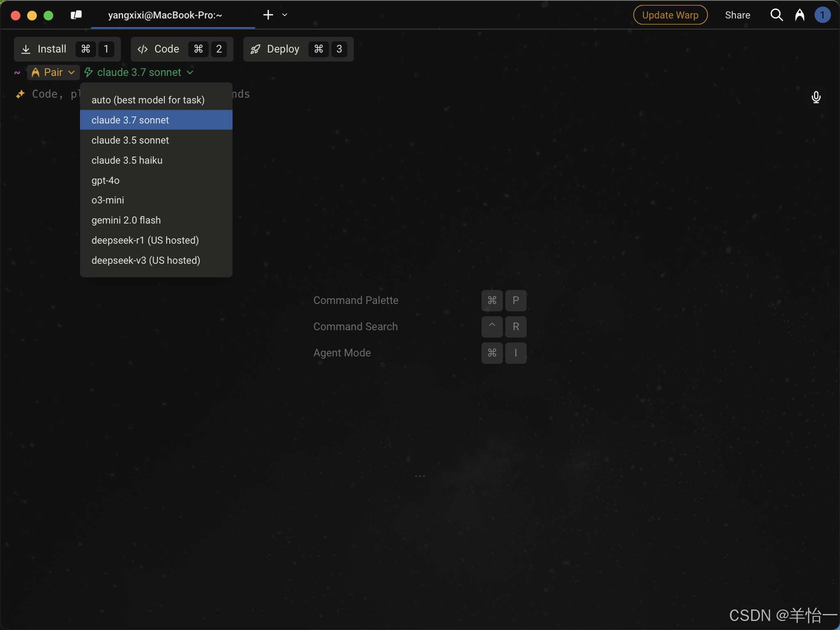The image size is (840, 630).
Task: Click the Warp AI icon in title bar
Action: pos(799,15)
